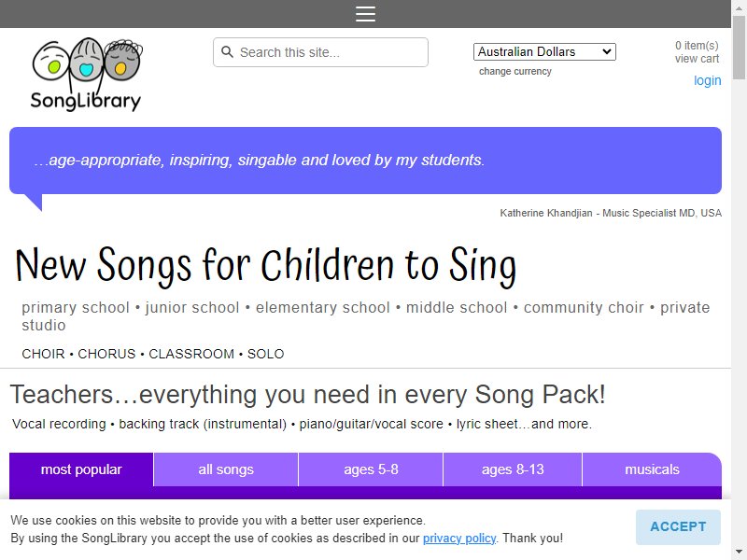Click the login link

pyautogui.click(x=707, y=80)
